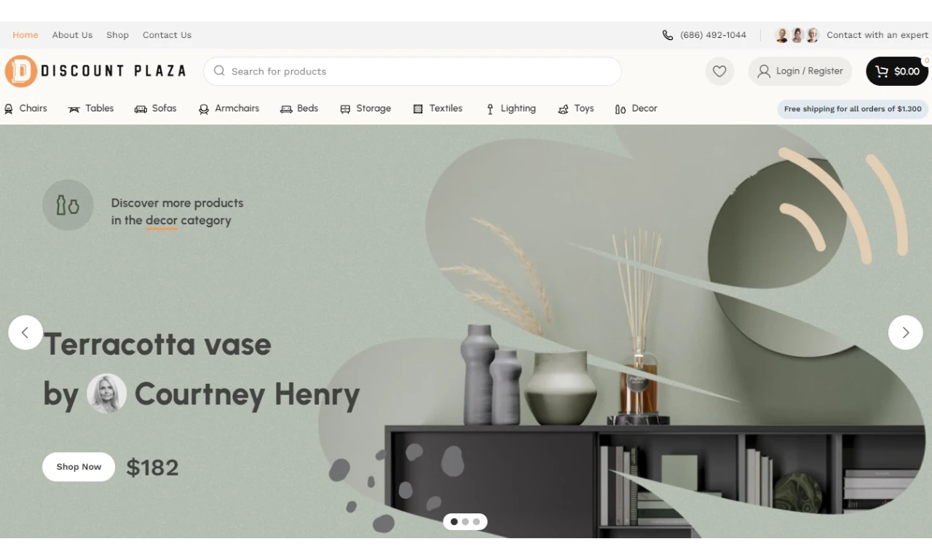This screenshot has width=932, height=560.
Task: Click the decor vases circle icon
Action: [68, 205]
